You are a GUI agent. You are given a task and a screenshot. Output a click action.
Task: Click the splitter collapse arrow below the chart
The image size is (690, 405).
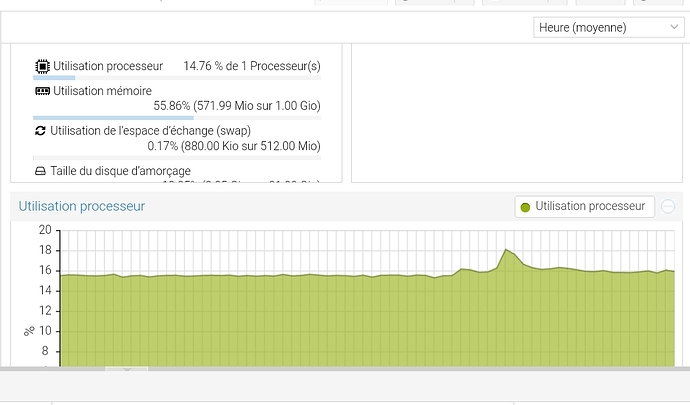[x=127, y=369]
